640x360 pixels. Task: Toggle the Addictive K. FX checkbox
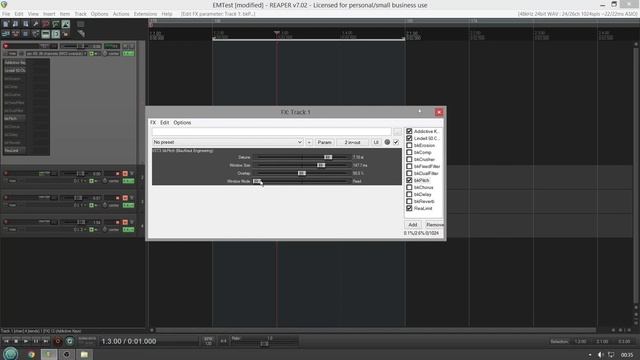[409, 131]
